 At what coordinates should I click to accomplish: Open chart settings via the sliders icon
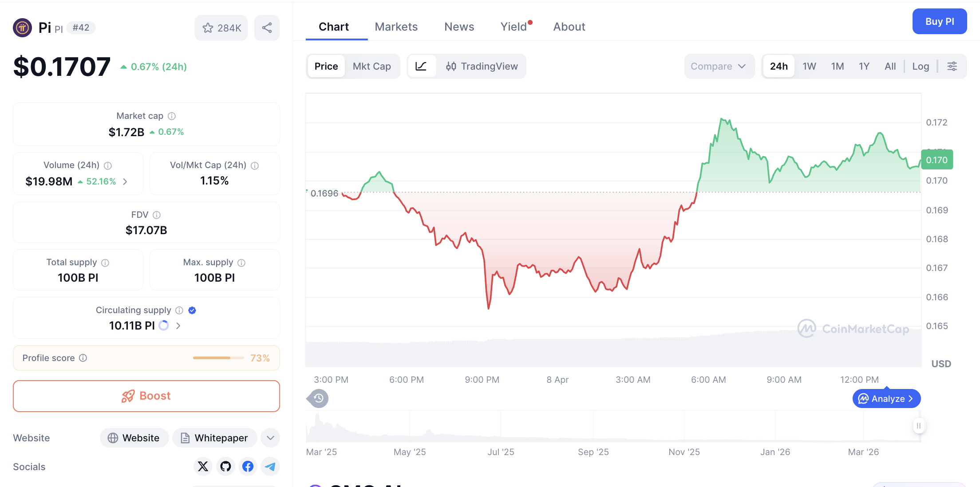tap(952, 66)
